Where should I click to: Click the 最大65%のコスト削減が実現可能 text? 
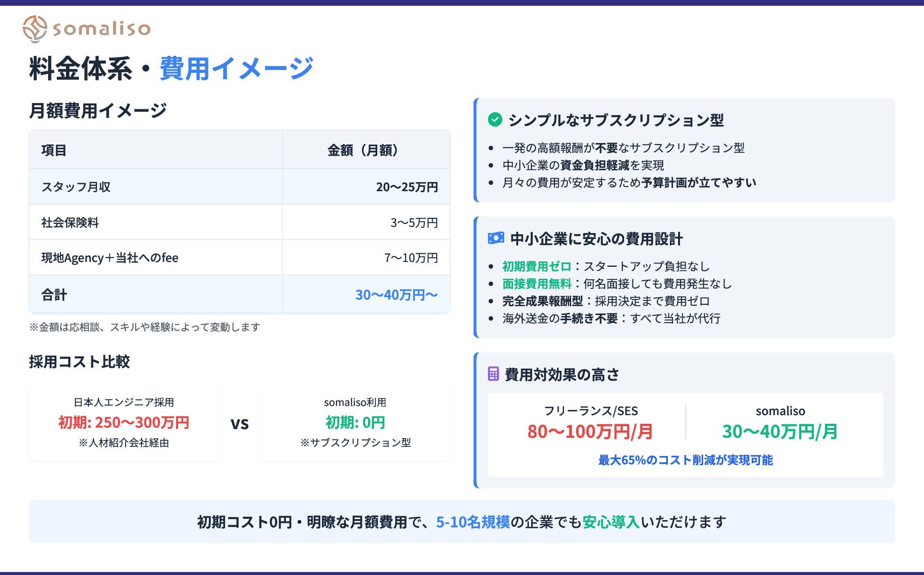[x=685, y=460]
